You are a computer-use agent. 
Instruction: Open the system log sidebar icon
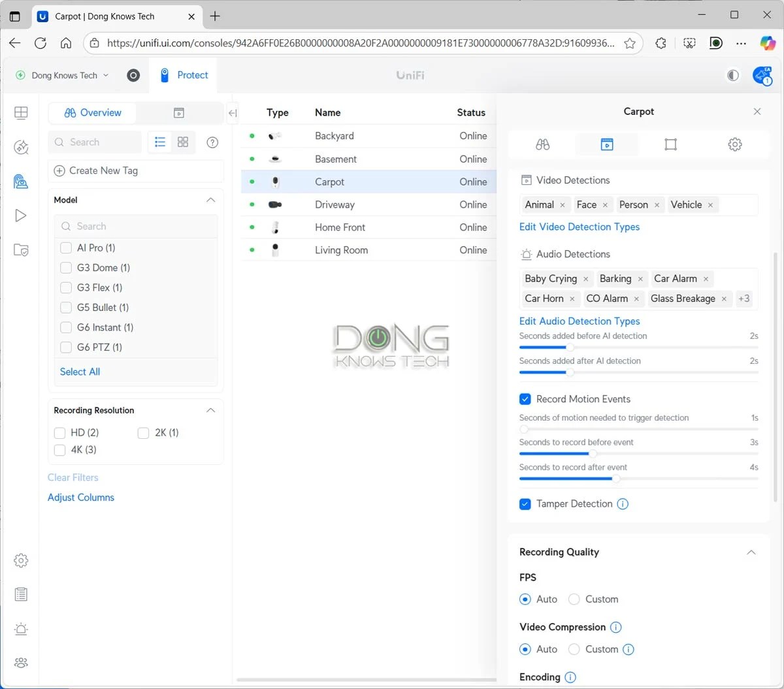pos(21,594)
